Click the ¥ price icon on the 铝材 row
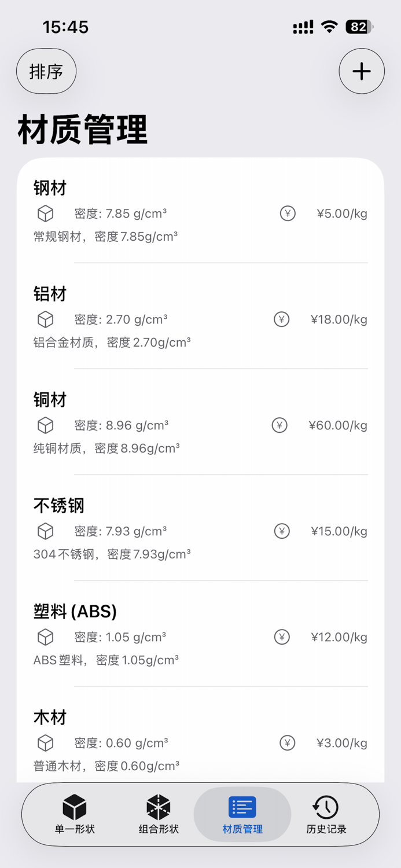 click(x=281, y=319)
